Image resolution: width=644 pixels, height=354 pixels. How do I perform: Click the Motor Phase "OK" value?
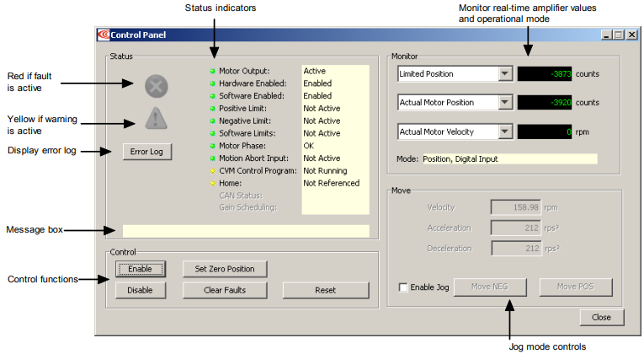[309, 146]
